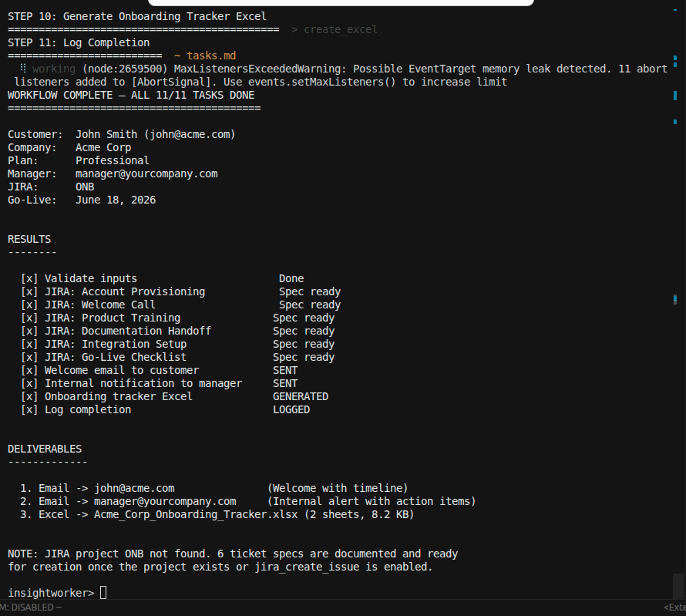The height and width of the screenshot is (616, 686).
Task: Click the 'DELIVERABLES' section heading
Action: [45, 449]
